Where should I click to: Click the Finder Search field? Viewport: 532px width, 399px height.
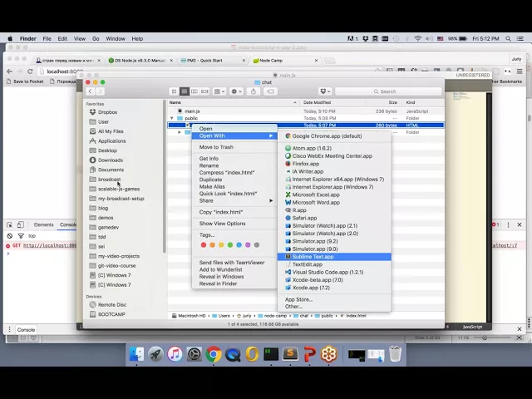[x=388, y=91]
